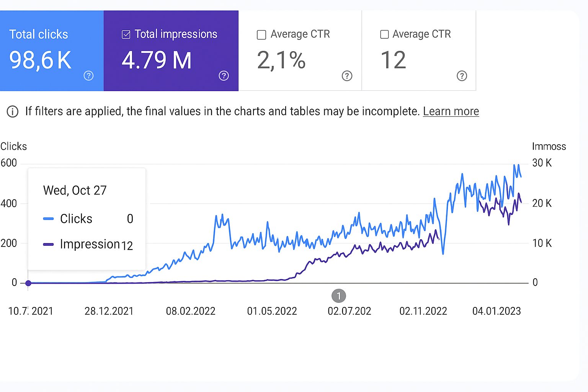The height and width of the screenshot is (392, 588).
Task: Click the 2,1% CTR value
Action: click(281, 60)
